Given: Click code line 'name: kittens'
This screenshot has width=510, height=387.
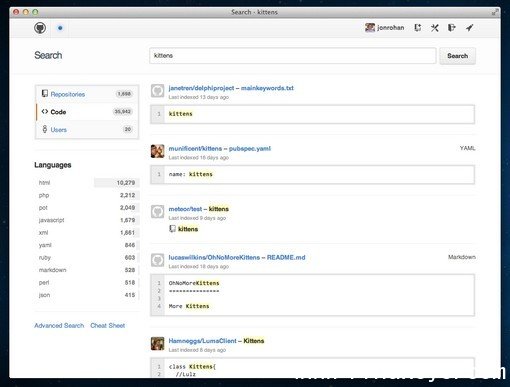Looking at the screenshot, I should (x=190, y=174).
